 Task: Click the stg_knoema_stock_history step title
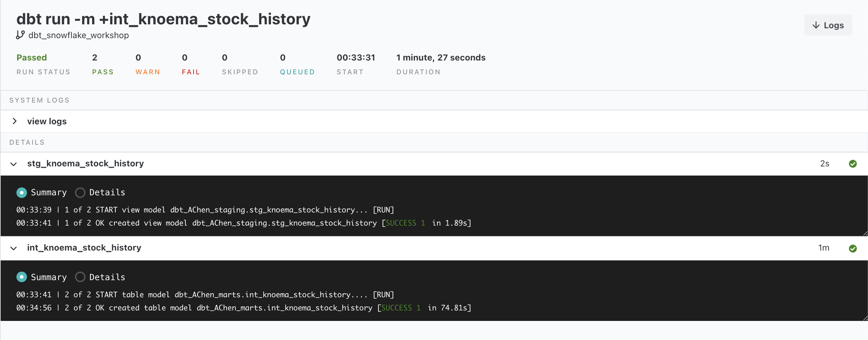85,163
